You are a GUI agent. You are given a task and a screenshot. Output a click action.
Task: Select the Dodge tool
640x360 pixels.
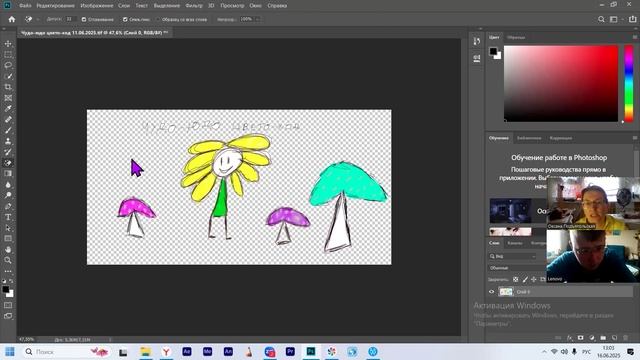(x=8, y=195)
